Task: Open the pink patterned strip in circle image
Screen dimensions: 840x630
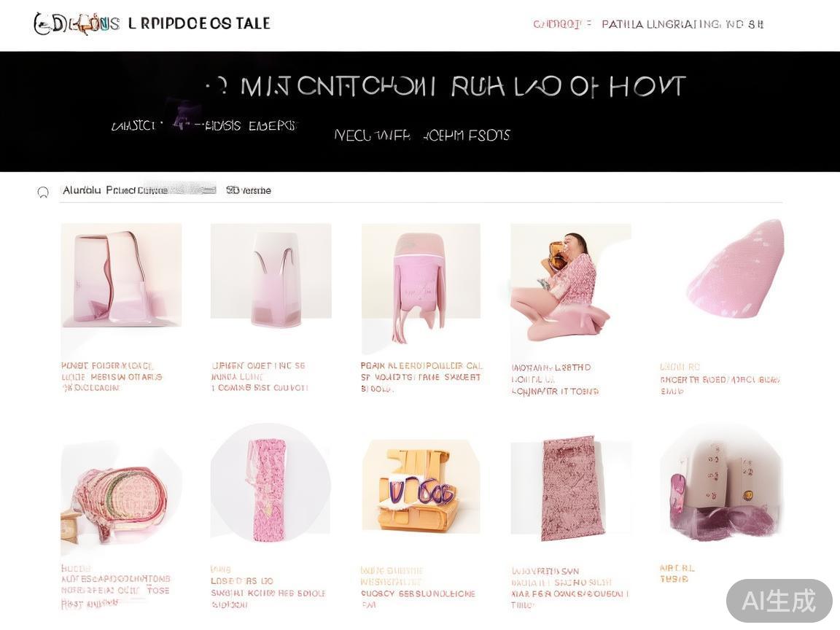Action: [x=271, y=489]
